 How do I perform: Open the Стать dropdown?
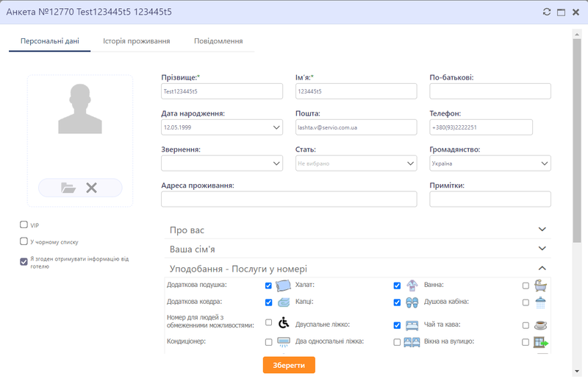click(356, 163)
